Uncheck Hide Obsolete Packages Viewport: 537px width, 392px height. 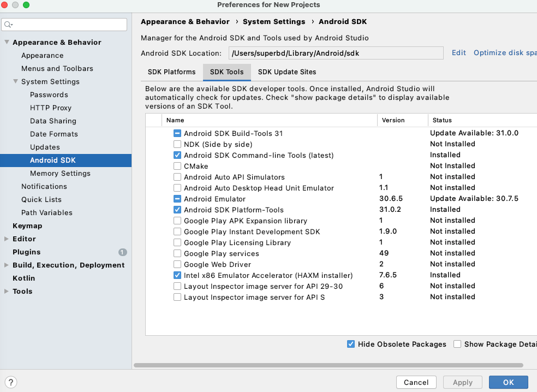[351, 344]
